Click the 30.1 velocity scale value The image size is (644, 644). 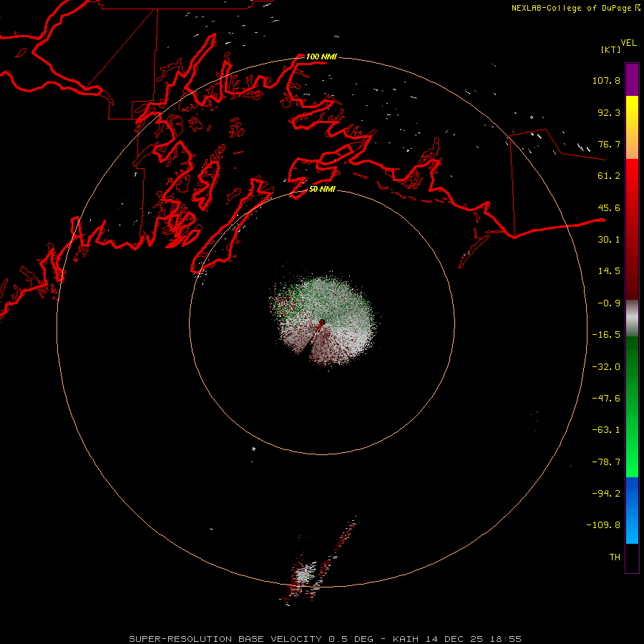click(609, 240)
